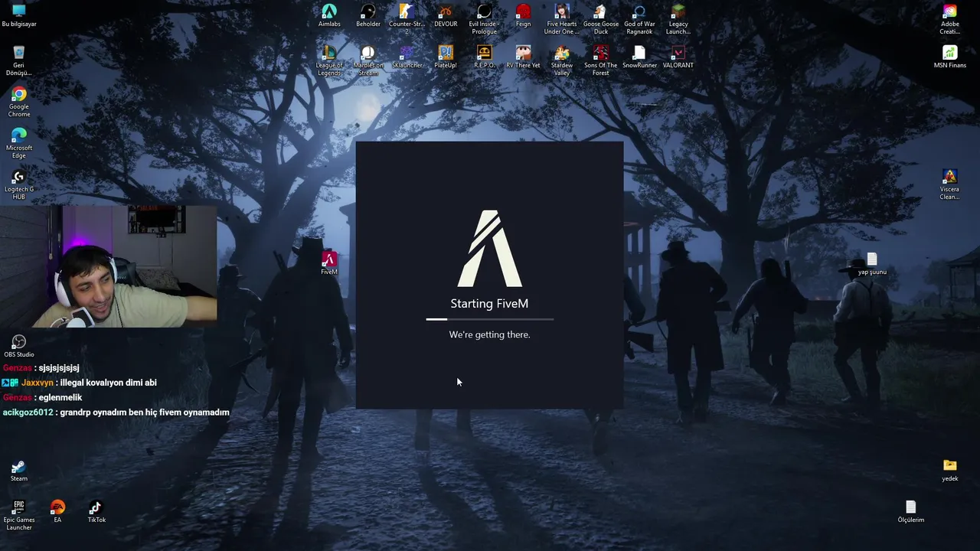Click the "We're getting there." status text
The height and width of the screenshot is (551, 980).
[x=489, y=334]
